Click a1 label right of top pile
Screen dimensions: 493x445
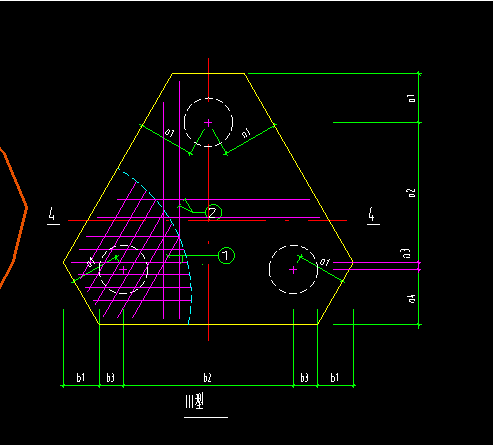pyautogui.click(x=246, y=132)
